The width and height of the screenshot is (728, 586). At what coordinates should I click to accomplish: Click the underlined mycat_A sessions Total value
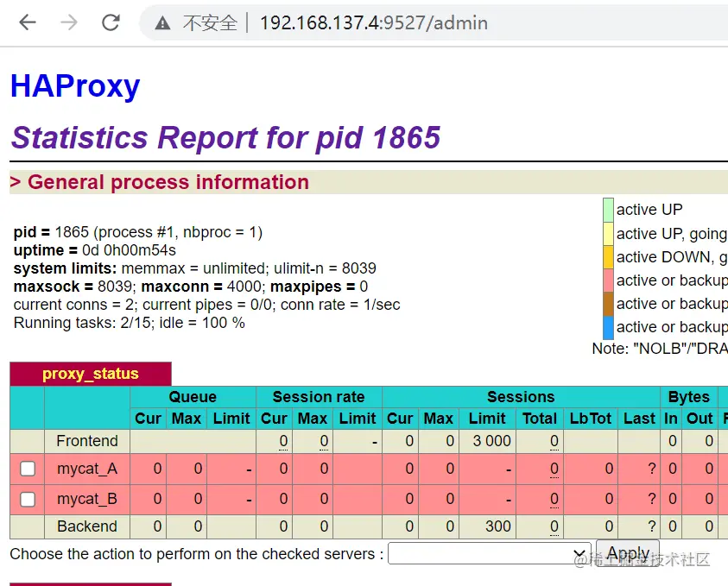(x=554, y=469)
